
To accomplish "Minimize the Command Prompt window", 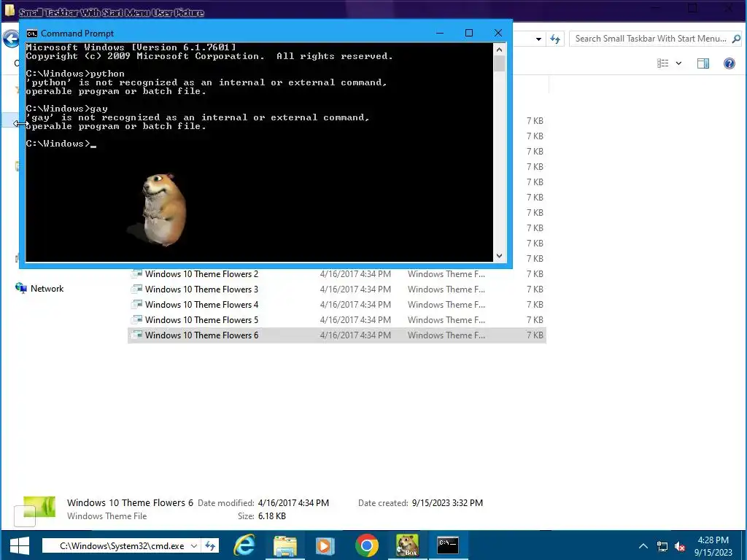I will [440, 33].
